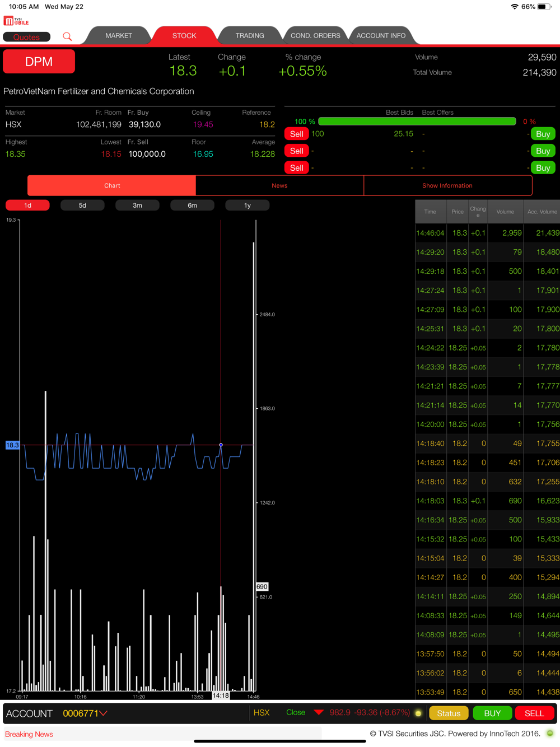The width and height of the screenshot is (560, 747).
Task: Tap the red SELL button in bottom bar
Action: pyautogui.click(x=534, y=713)
